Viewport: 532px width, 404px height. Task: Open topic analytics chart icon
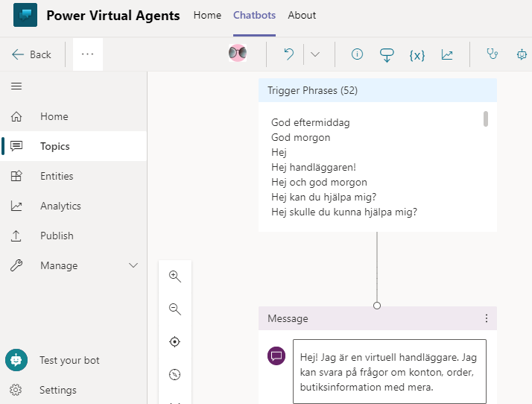[x=447, y=54]
